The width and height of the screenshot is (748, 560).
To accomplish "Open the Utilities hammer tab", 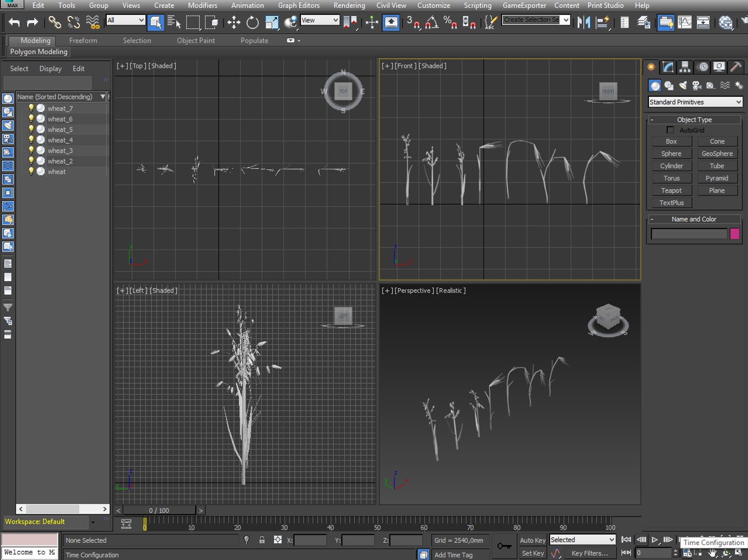I will coord(736,67).
